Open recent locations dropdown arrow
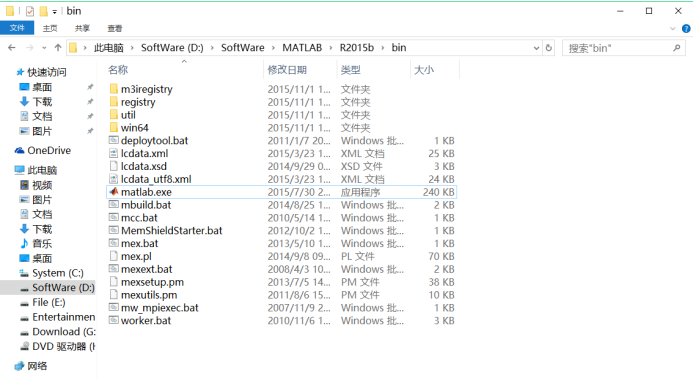This screenshot has height=380, width=693. (x=44, y=48)
